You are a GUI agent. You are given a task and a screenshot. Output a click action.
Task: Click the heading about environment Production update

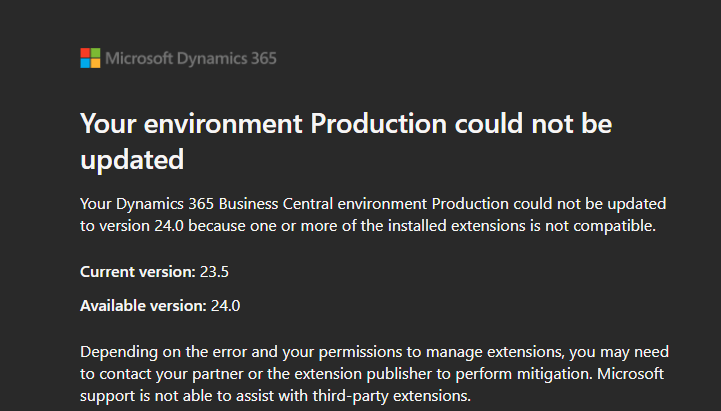345,140
